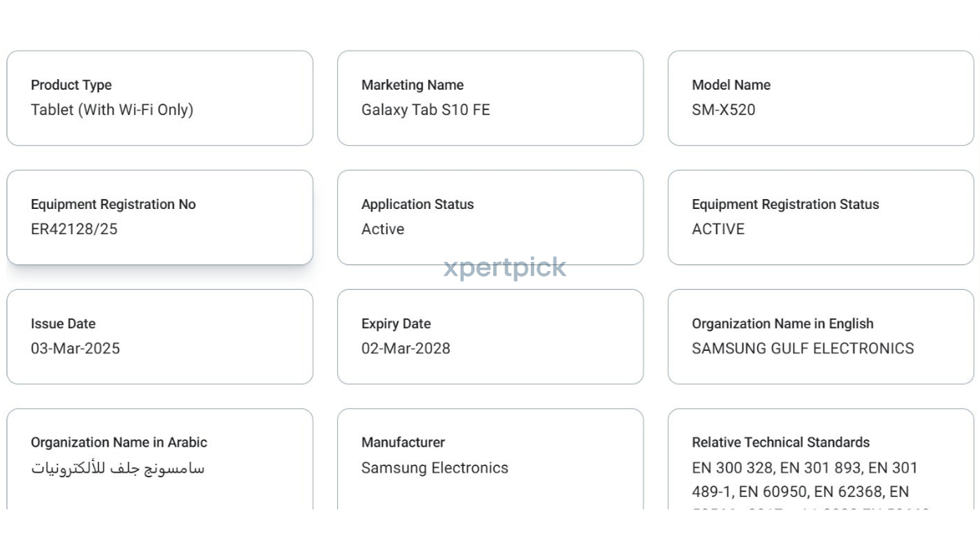The width and height of the screenshot is (980, 555).
Task: Click the Marketing Name label
Action: coord(412,85)
